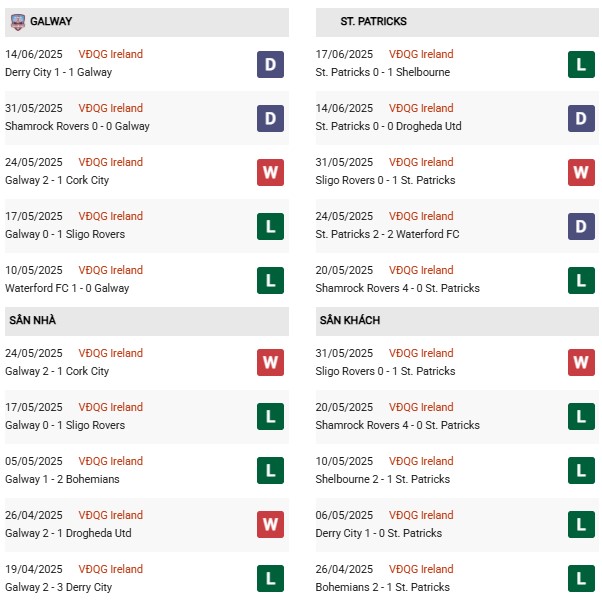
Task: Click D badge for St. Patricks 0-0 Drogheda
Action: (x=581, y=119)
